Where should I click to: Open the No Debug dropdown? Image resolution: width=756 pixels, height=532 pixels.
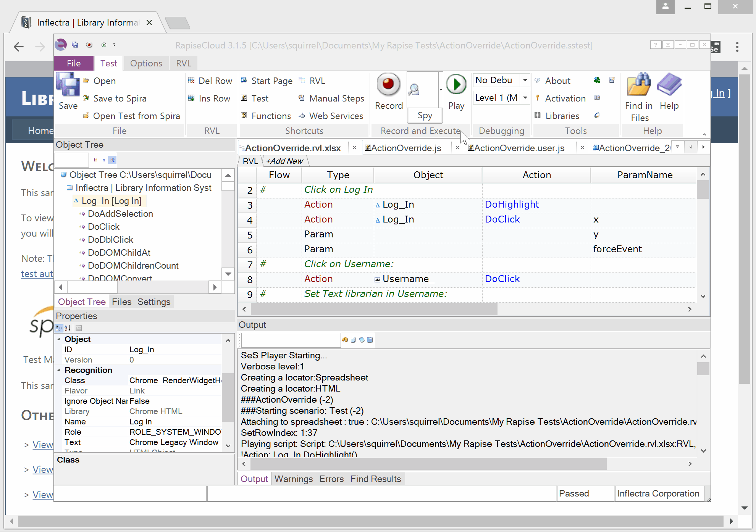525,80
